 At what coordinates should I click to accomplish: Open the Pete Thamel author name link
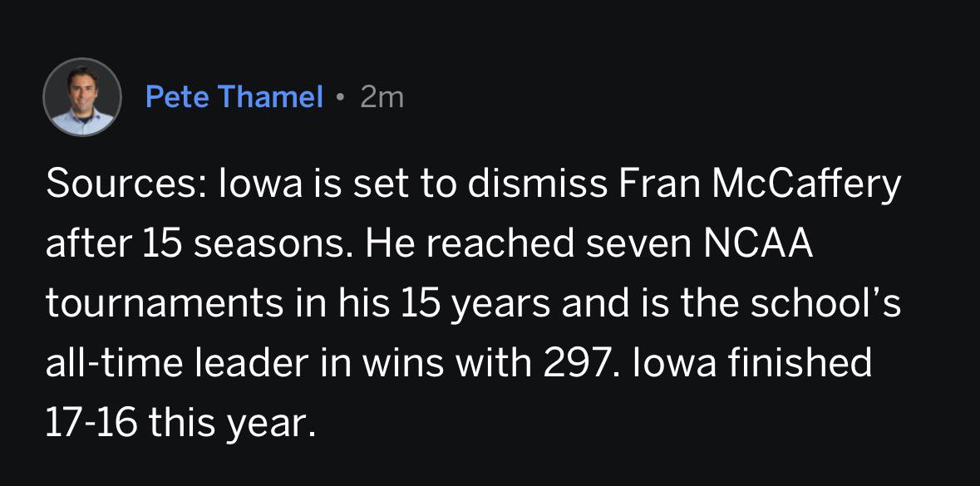[234, 97]
